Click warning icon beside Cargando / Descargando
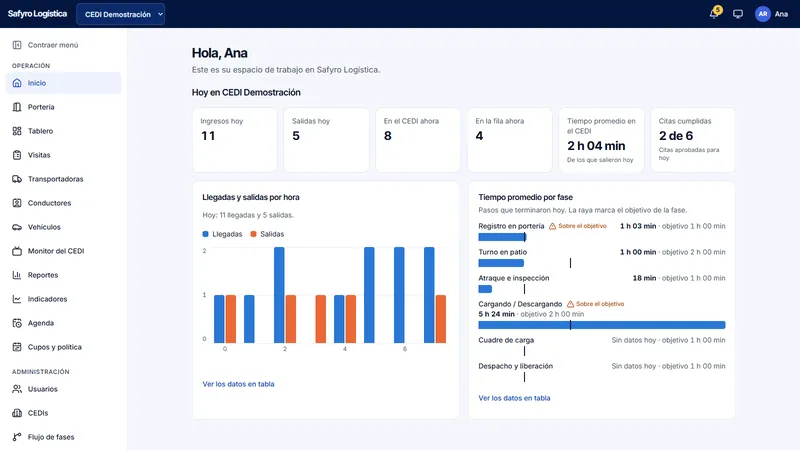 tap(570, 304)
